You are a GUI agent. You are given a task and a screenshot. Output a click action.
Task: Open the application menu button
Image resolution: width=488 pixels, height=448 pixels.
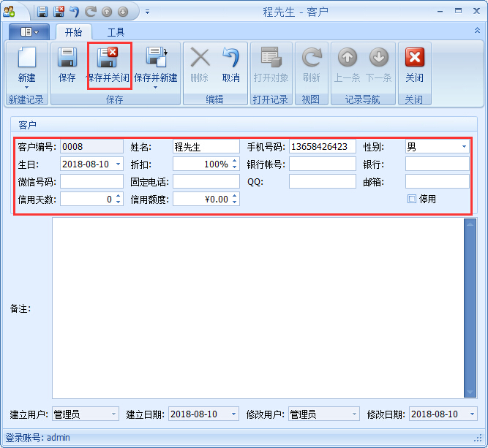tap(29, 32)
